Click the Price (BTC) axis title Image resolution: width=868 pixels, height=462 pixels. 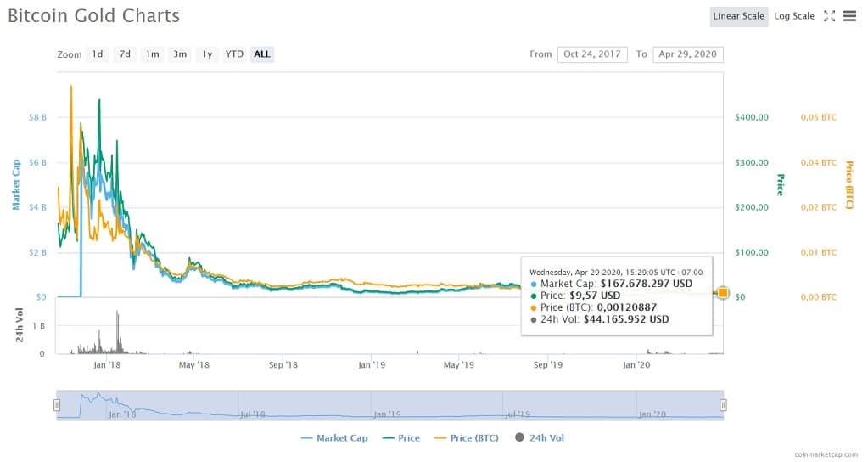click(x=849, y=185)
